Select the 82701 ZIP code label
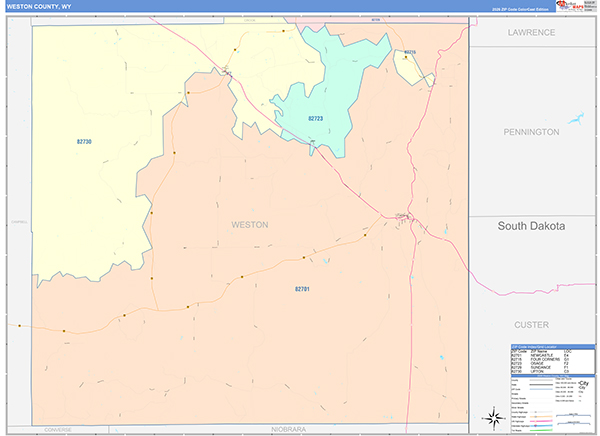 pos(302,289)
